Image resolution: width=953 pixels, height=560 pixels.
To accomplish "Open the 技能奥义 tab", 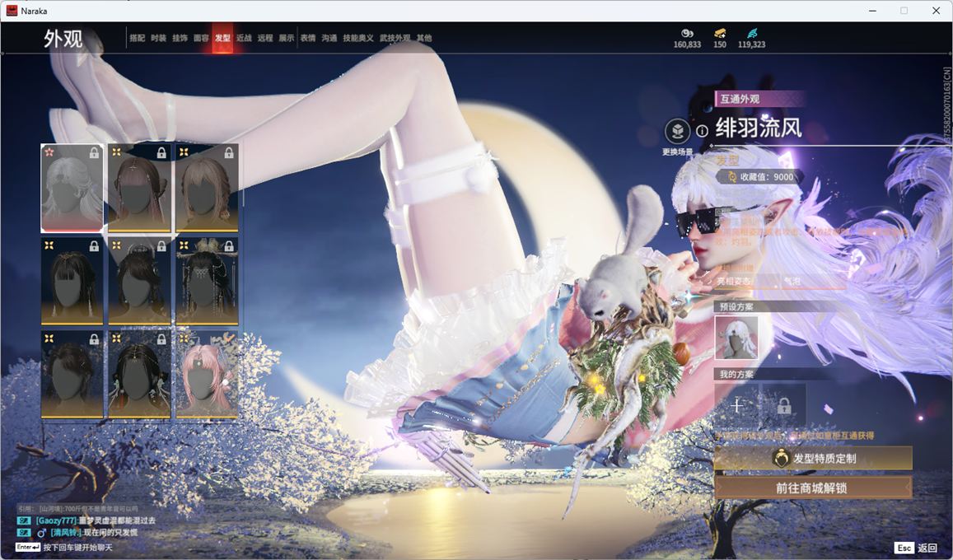I will point(358,38).
